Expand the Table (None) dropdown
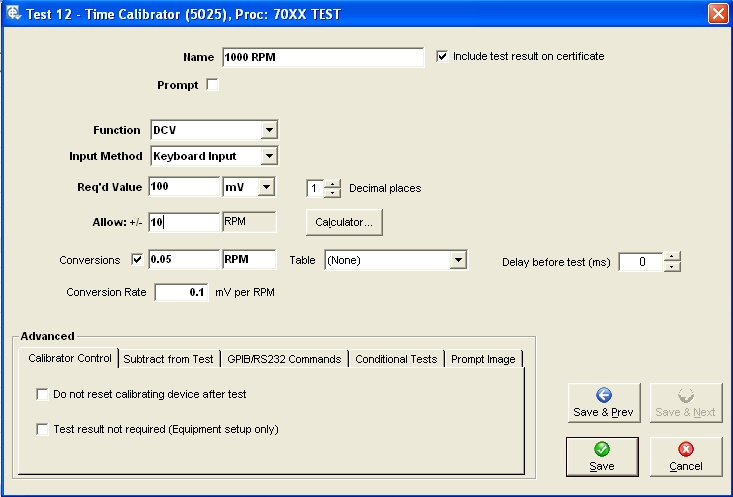Viewport: 733px width, 497px height. pos(458,260)
